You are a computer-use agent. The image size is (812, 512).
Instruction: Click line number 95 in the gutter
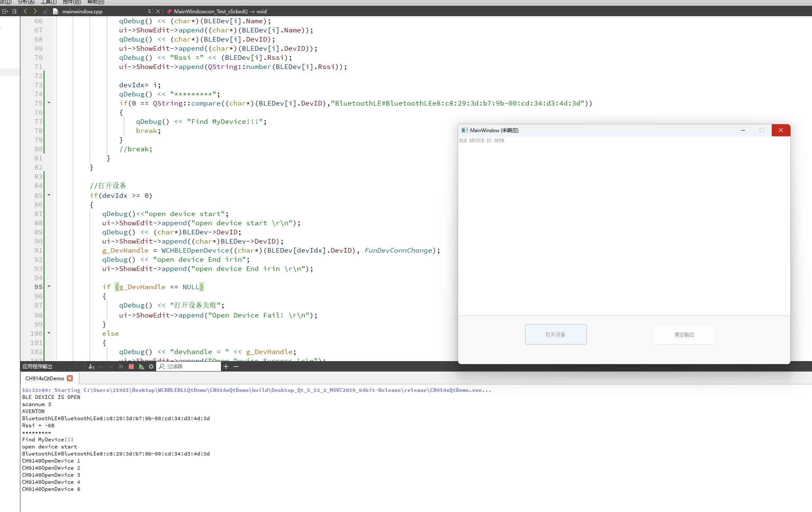click(38, 287)
